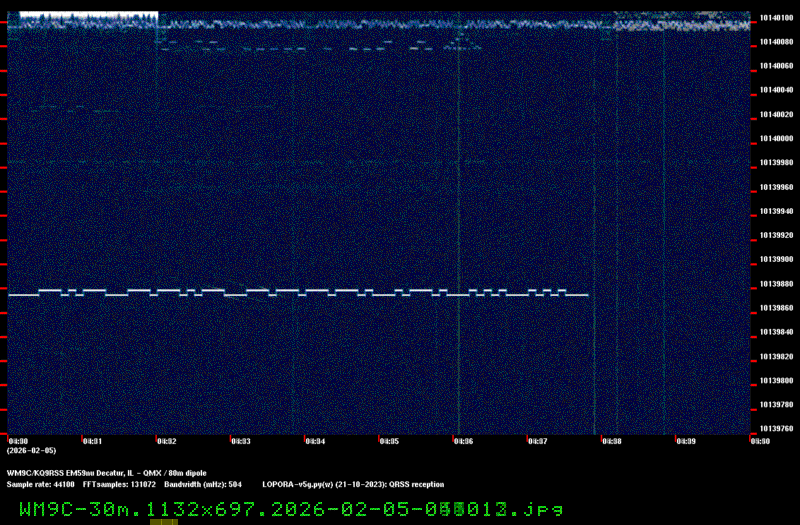Click the 10140000 frequency scale label

point(775,138)
